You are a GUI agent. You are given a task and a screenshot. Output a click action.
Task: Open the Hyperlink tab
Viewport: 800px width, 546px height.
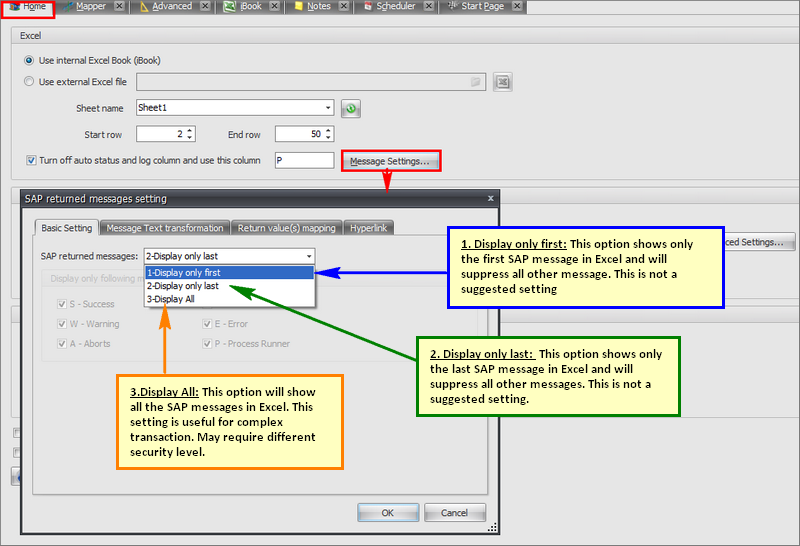(x=369, y=228)
